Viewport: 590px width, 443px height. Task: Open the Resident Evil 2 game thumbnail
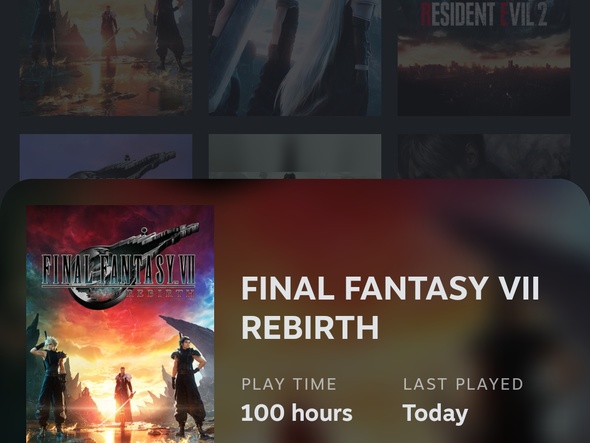click(484, 58)
